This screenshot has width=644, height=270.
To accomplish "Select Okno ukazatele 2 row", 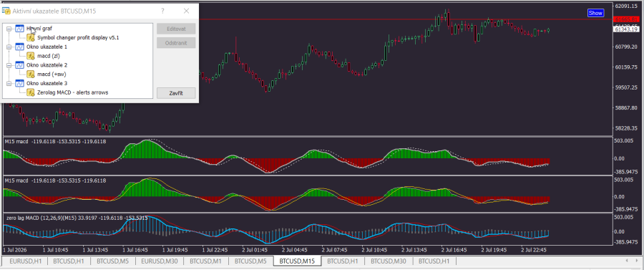I will pos(47,65).
